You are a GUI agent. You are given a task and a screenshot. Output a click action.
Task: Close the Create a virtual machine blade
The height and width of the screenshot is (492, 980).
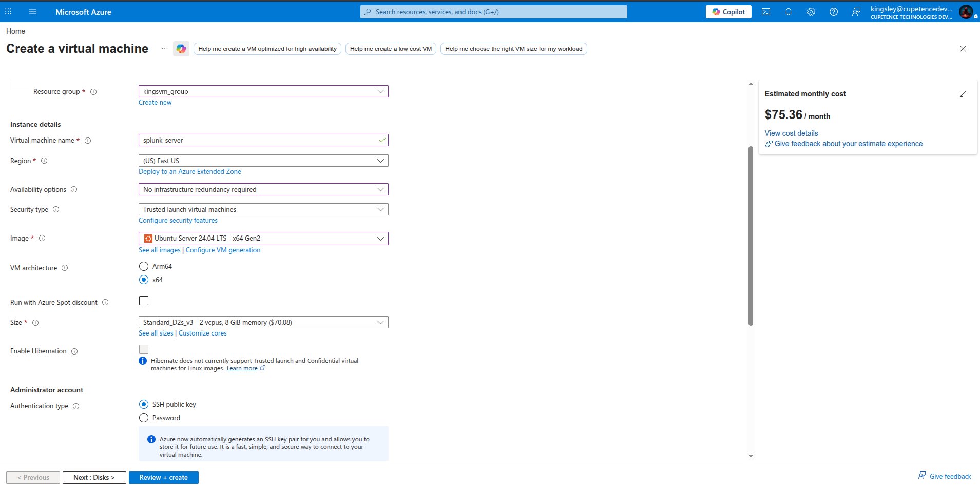click(x=963, y=49)
